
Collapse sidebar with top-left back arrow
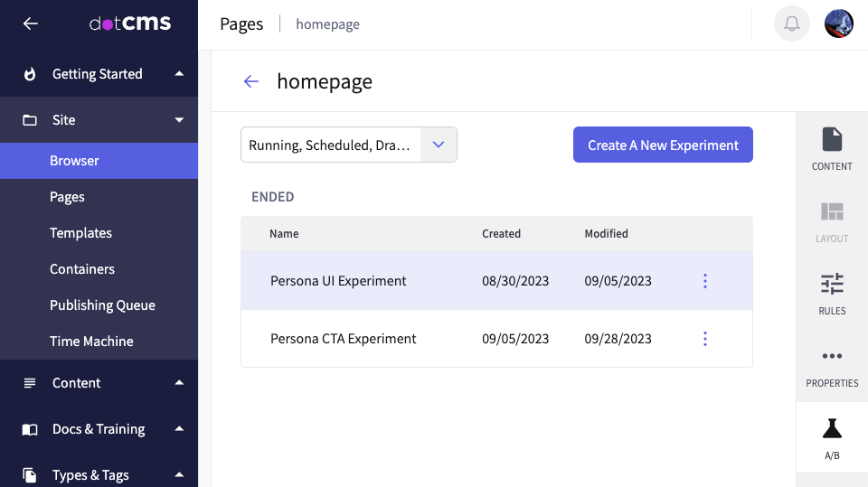click(31, 24)
